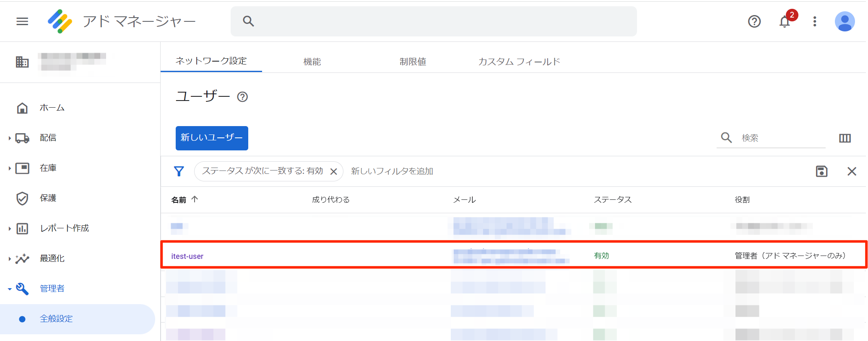The height and width of the screenshot is (341, 868).
Task: Expand the 配信 section arrow
Action: [9, 138]
